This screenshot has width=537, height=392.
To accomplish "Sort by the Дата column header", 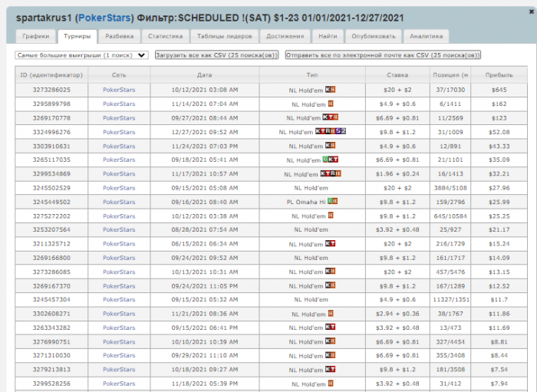I will 205,75.
